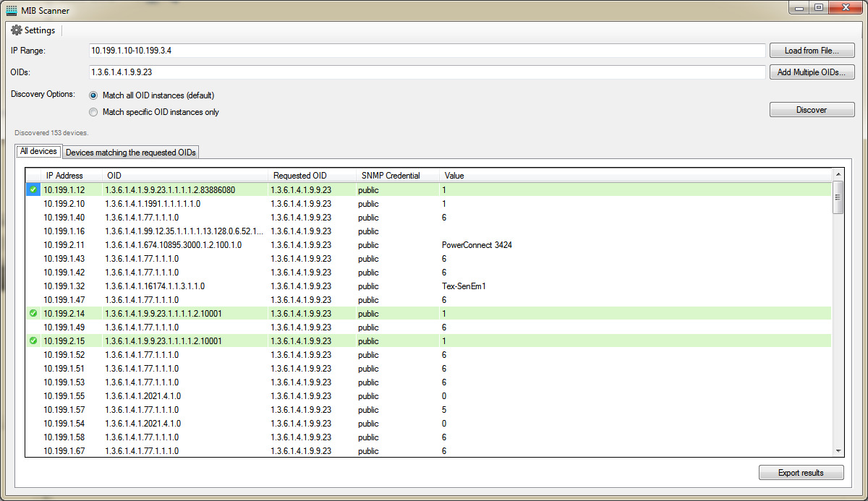Click the scrollbar down arrow in results
The width and height of the screenshot is (868, 501).
point(838,451)
